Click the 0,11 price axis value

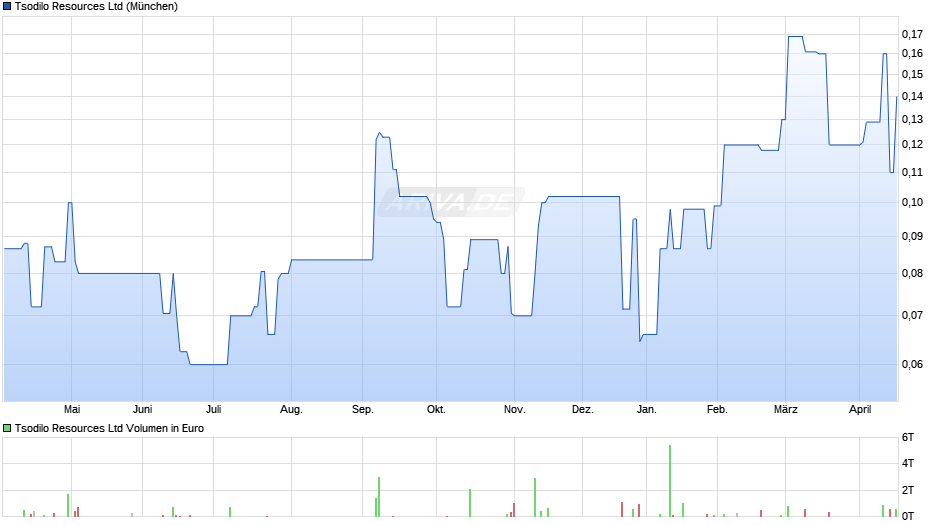[912, 172]
